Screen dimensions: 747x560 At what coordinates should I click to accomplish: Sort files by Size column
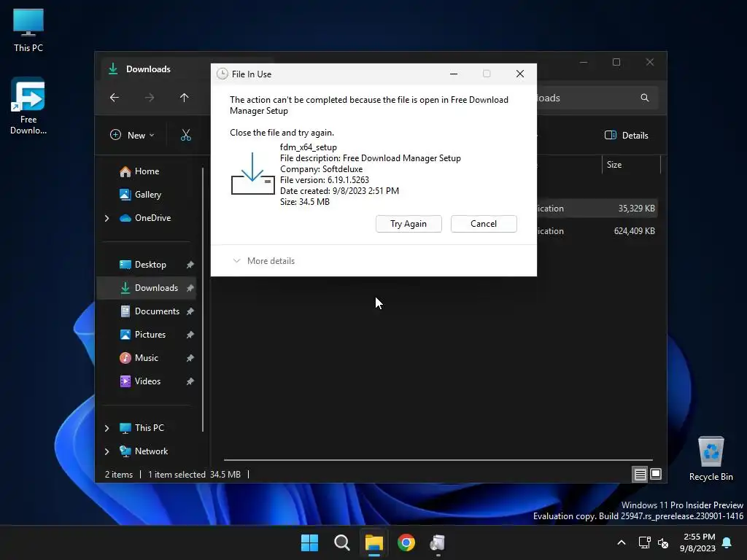point(631,165)
